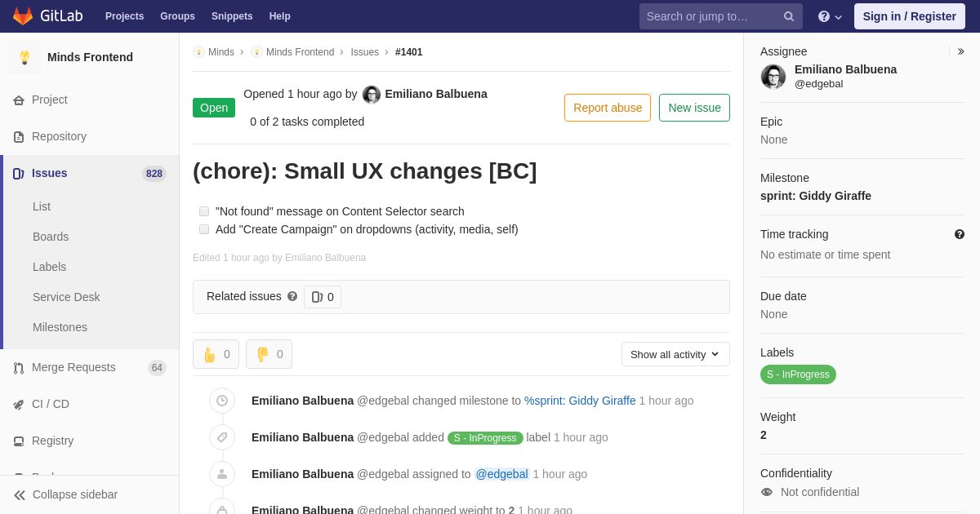Viewport: 980px width, 514px height.
Task: Follow the %sprint: Giddy Giraffe milestone link
Action: [x=580, y=401]
